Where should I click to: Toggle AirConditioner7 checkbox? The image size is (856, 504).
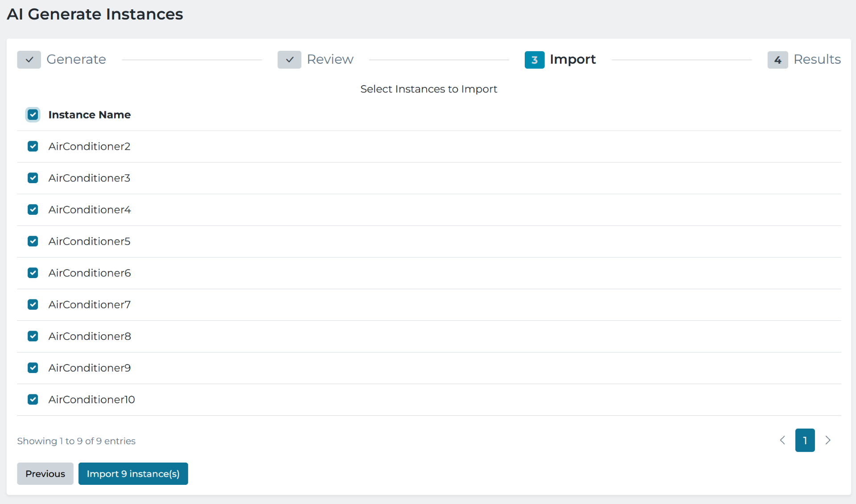(33, 305)
